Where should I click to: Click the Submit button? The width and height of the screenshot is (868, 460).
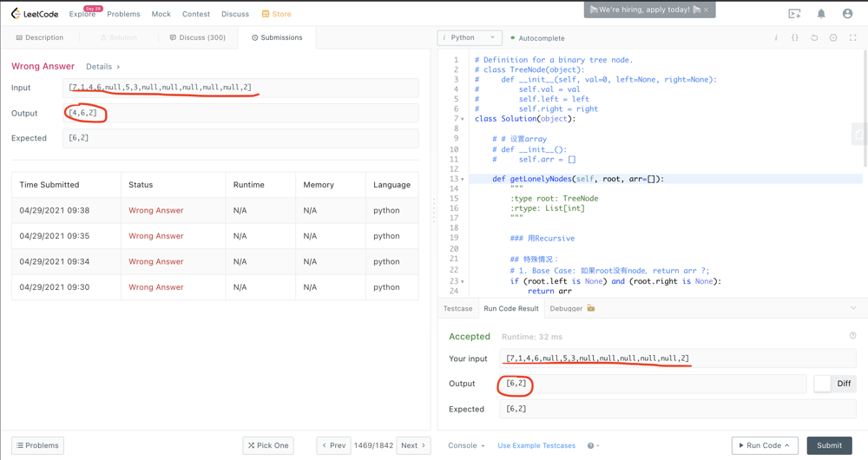[829, 445]
